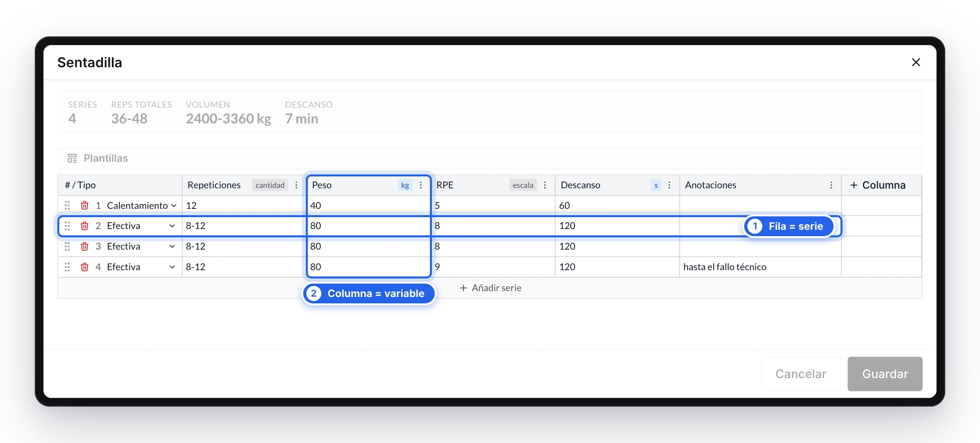Change the kg unit of Peso
980x443 pixels.
(405, 185)
